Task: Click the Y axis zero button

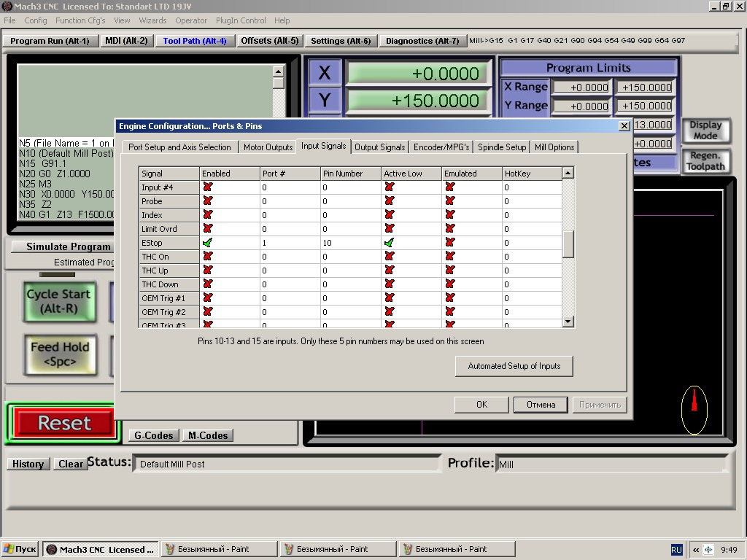Action: (325, 101)
